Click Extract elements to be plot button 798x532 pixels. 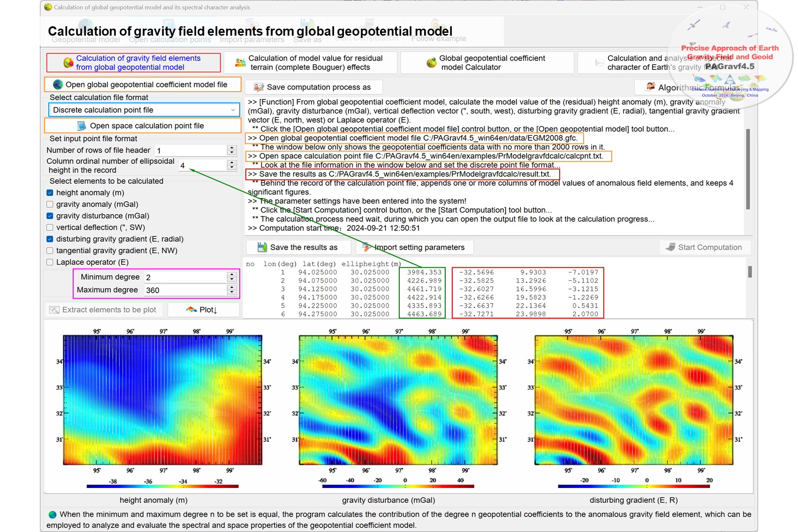click(x=104, y=310)
